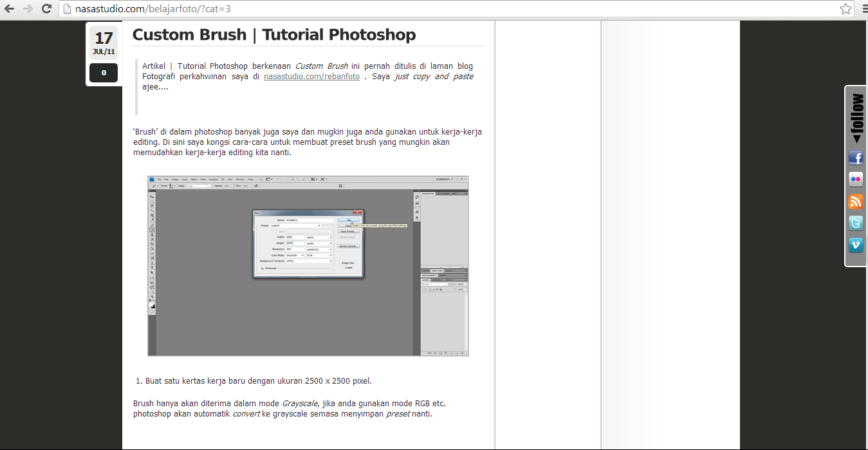This screenshot has height=450, width=868.
Task: Follow the nasastudio.com/rebanfoto link
Action: click(x=311, y=77)
